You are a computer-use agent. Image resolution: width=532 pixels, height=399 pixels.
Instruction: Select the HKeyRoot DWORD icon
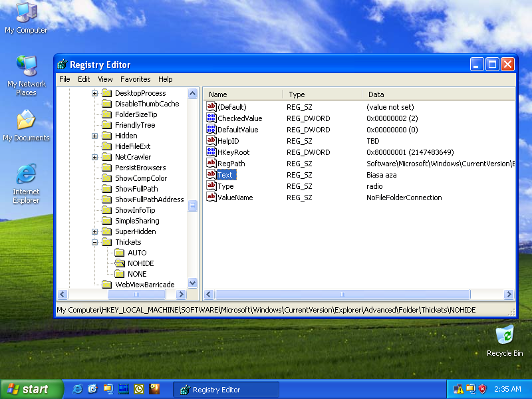pyautogui.click(x=211, y=152)
